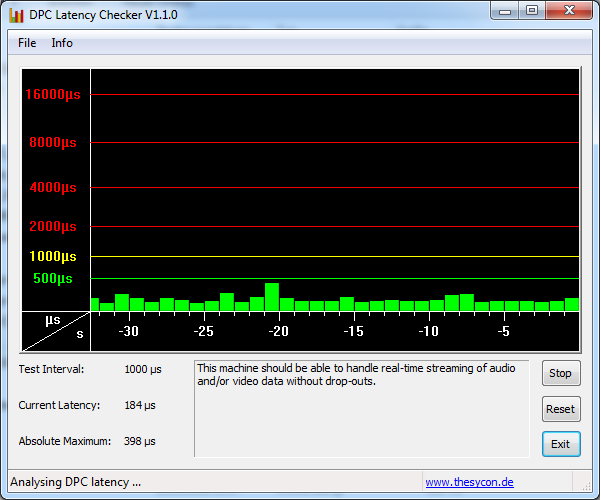This screenshot has height=500, width=601.
Task: Click the 1000 µs test interval value
Action: [x=143, y=369]
